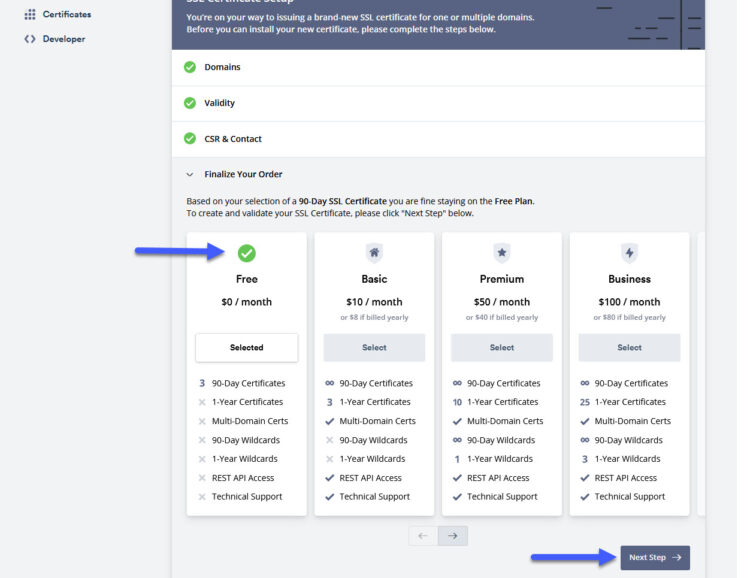Click the green check icon on Free plan

[x=247, y=253]
